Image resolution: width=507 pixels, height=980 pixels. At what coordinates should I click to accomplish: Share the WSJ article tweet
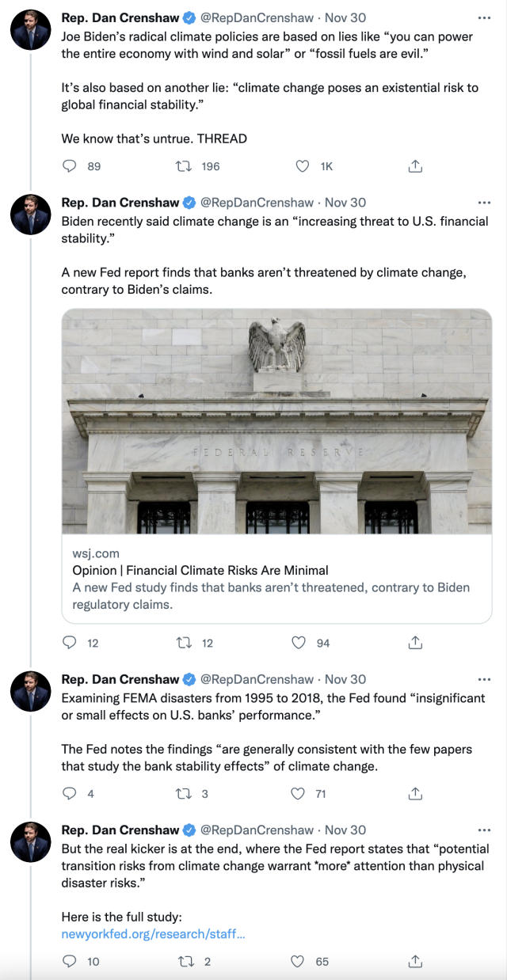point(415,643)
